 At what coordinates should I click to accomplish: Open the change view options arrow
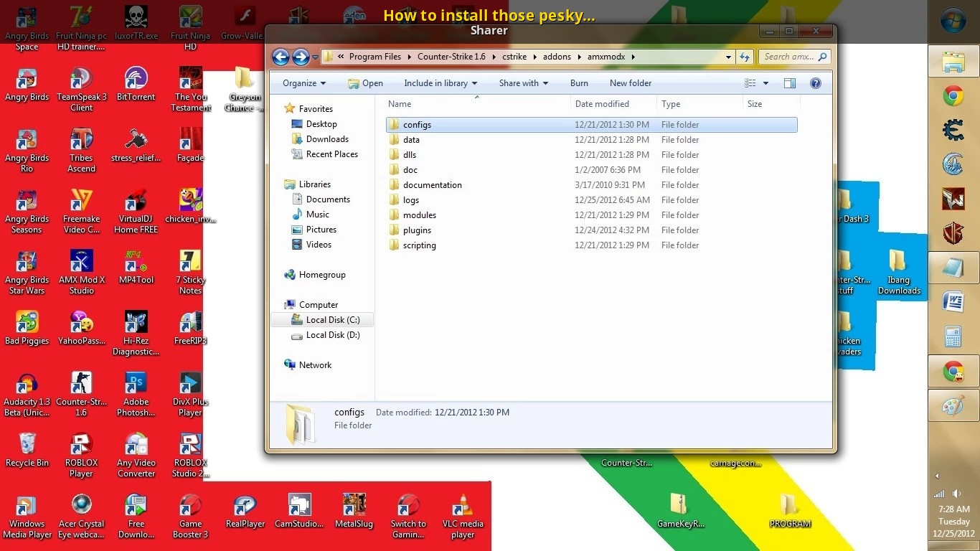(x=765, y=83)
